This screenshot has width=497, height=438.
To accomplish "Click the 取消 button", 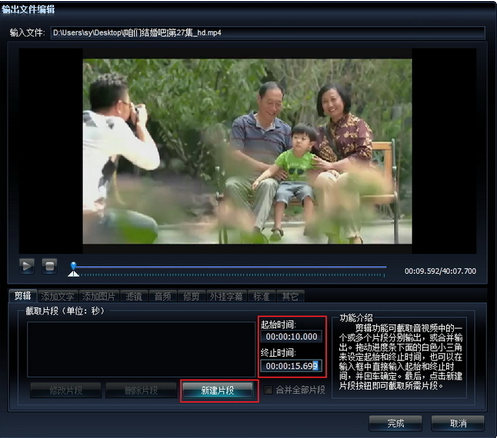I will pos(458,423).
